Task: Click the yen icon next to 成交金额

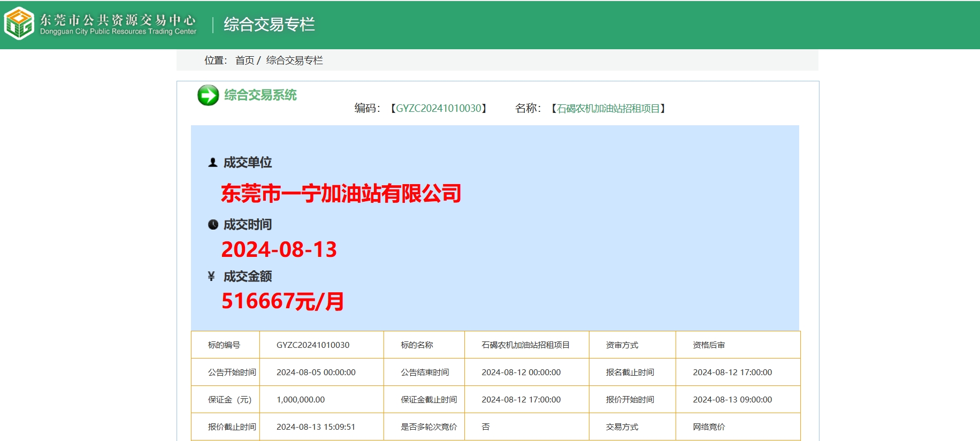Action: [x=211, y=276]
